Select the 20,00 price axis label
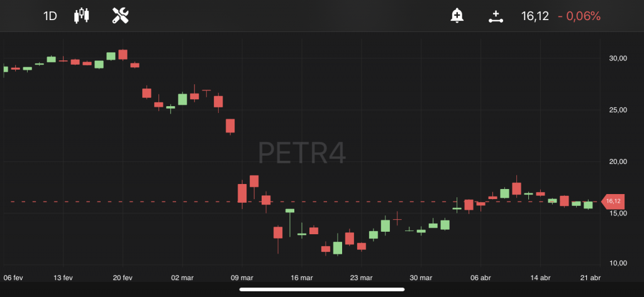This screenshot has width=644, height=297. [x=618, y=161]
